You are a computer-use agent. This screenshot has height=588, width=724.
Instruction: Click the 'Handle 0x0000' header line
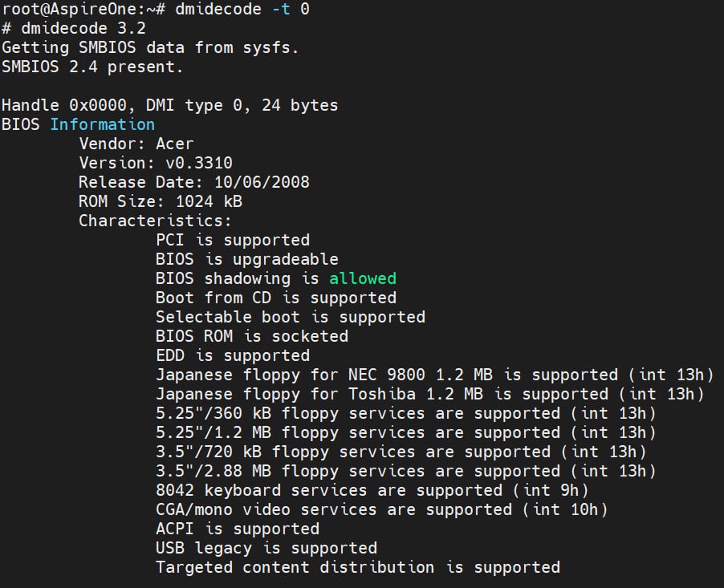click(169, 105)
